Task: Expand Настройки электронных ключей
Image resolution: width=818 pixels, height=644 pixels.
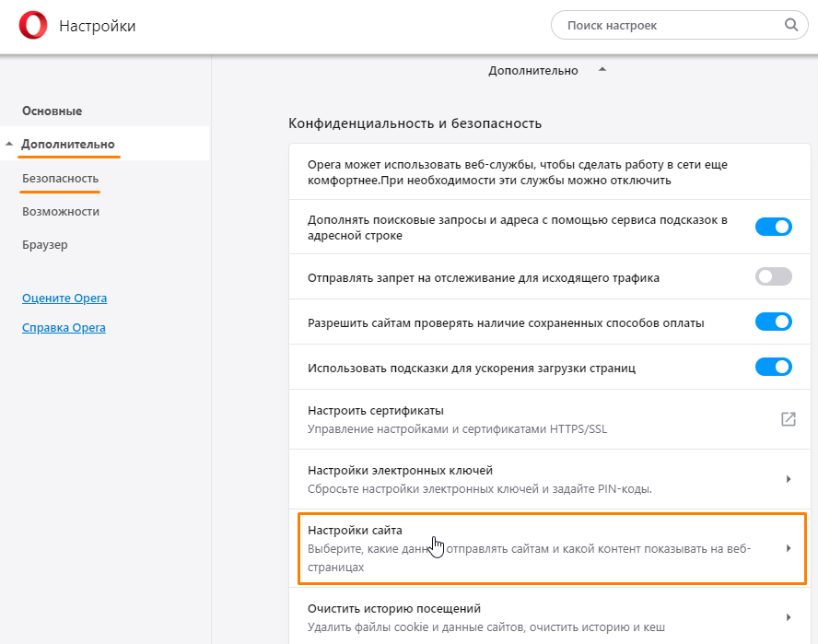Action: (x=788, y=478)
